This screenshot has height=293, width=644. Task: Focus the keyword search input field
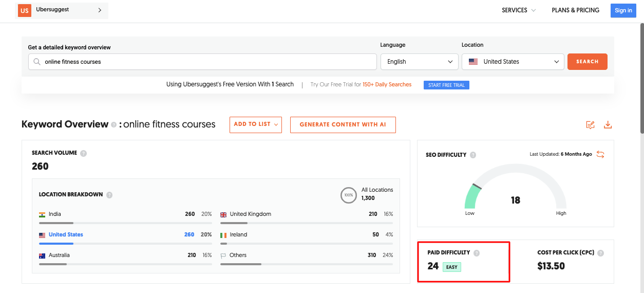(202, 62)
